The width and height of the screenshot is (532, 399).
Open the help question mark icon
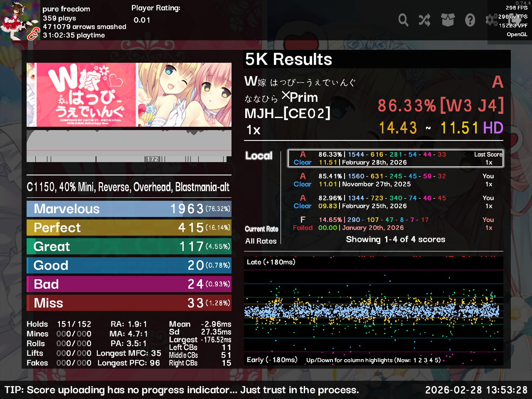[x=470, y=20]
